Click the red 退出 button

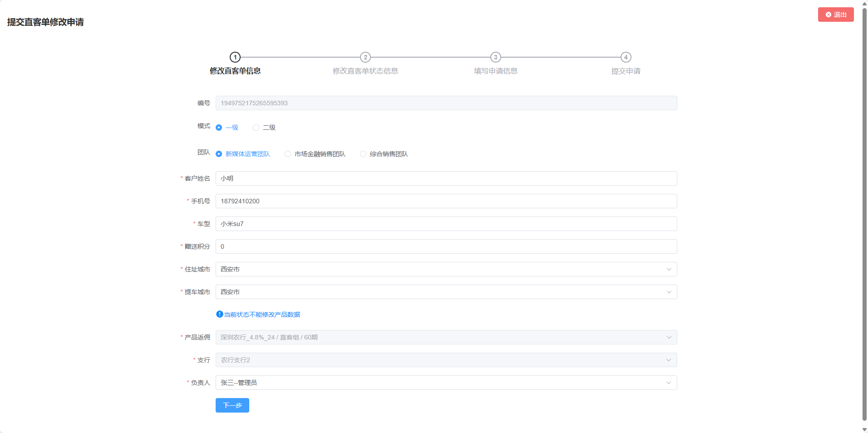[836, 15]
